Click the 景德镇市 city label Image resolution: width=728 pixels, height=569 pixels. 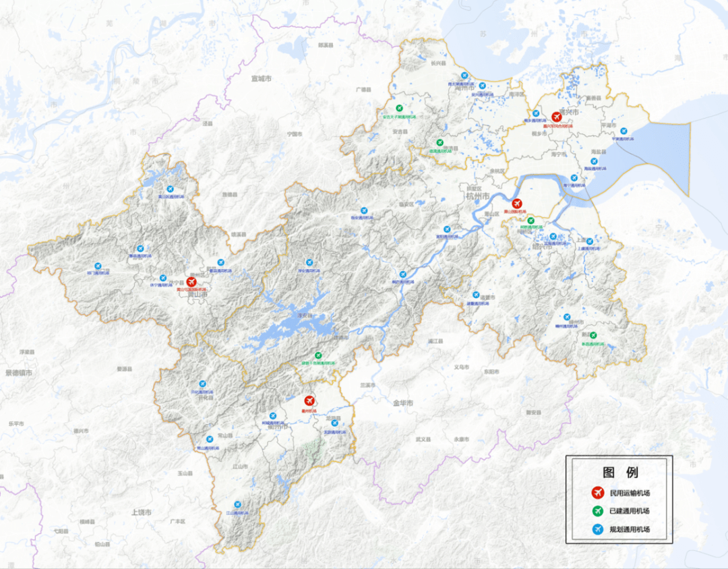pos(18,372)
